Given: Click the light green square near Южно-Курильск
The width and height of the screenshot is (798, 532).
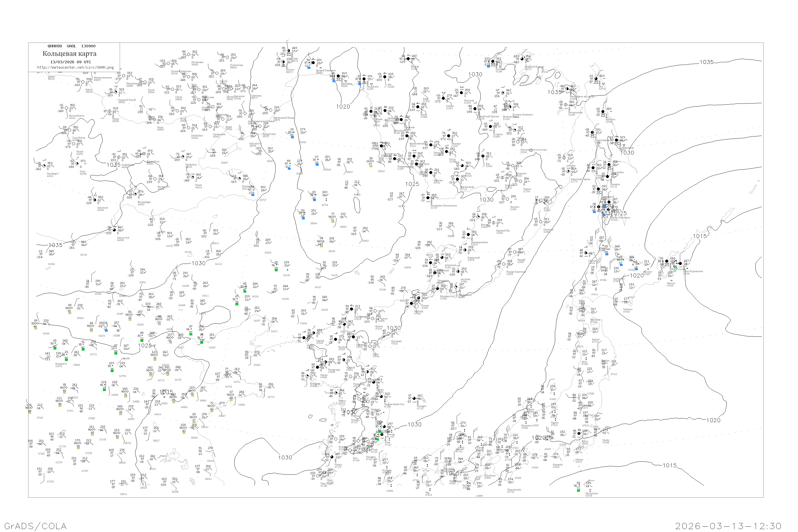Looking at the screenshot, I should [676, 269].
